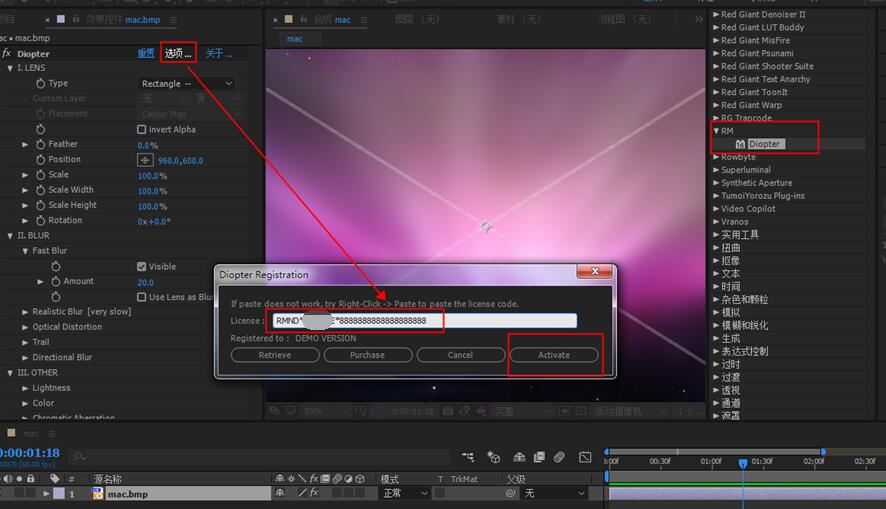Click the timeline layer search field

(260, 456)
